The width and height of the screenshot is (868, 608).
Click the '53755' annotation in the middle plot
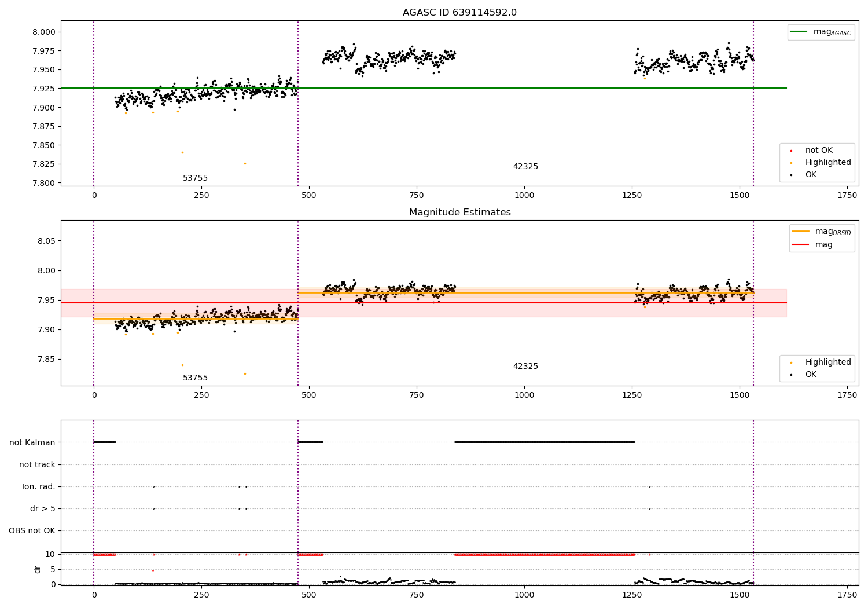pyautogui.click(x=195, y=378)
